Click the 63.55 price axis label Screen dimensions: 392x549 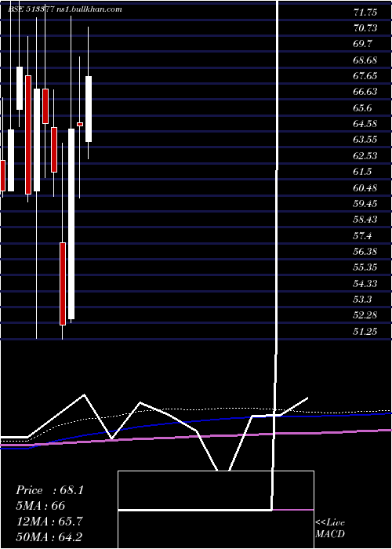[x=365, y=140]
